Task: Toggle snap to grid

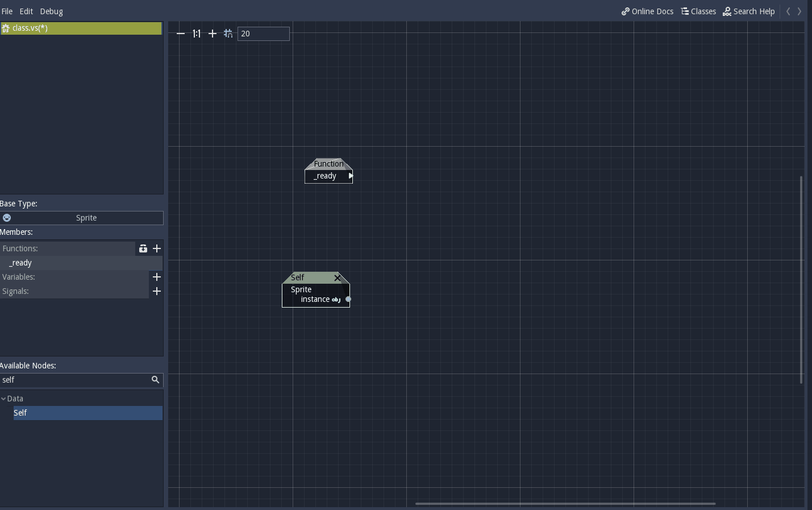Action: click(228, 34)
